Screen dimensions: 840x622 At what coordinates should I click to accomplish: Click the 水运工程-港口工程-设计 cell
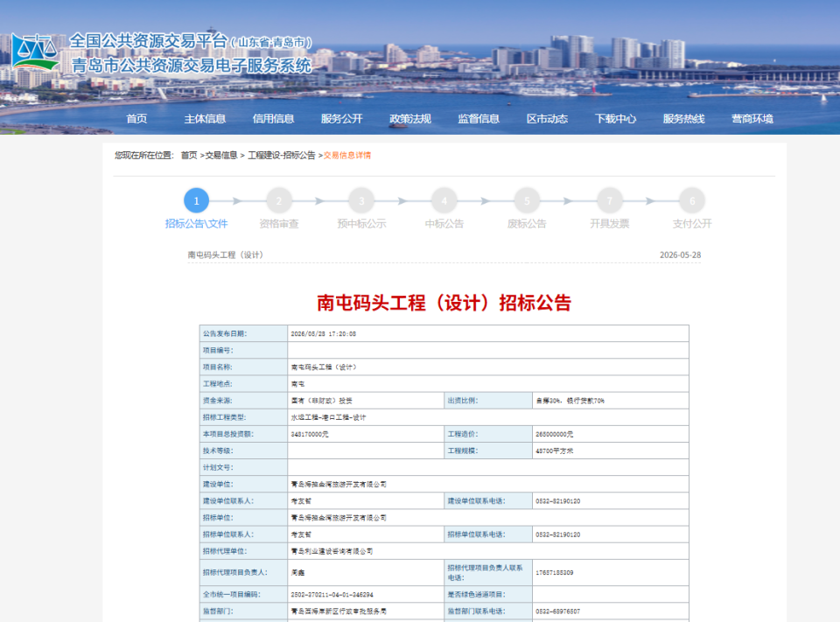pyautogui.click(x=488, y=417)
